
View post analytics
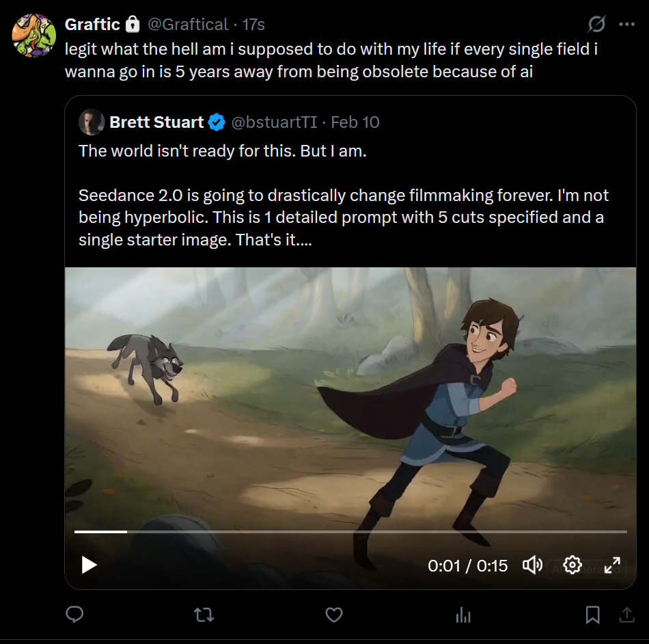point(463,615)
